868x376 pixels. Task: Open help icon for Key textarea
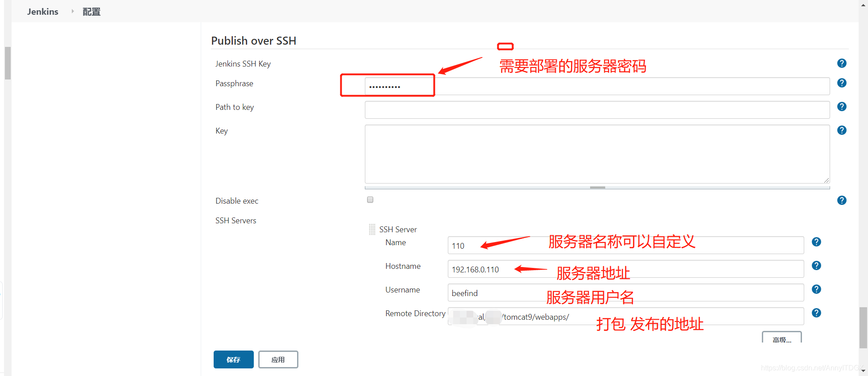coord(842,130)
